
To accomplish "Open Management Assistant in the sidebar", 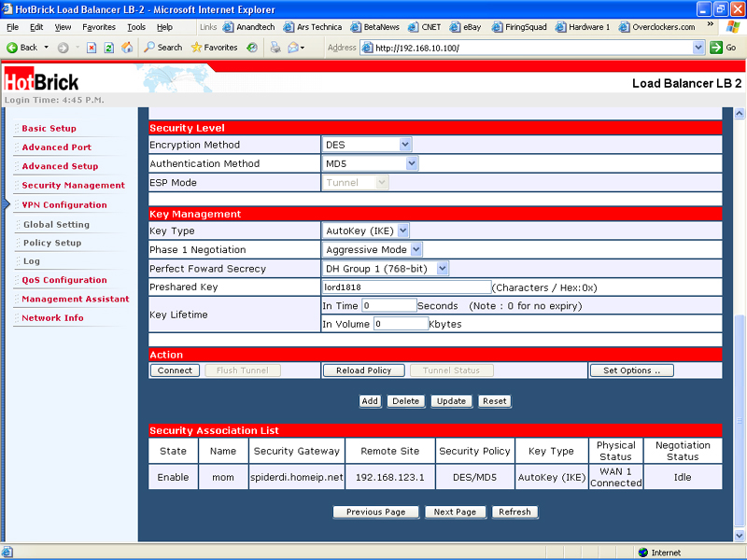I will coord(76,299).
